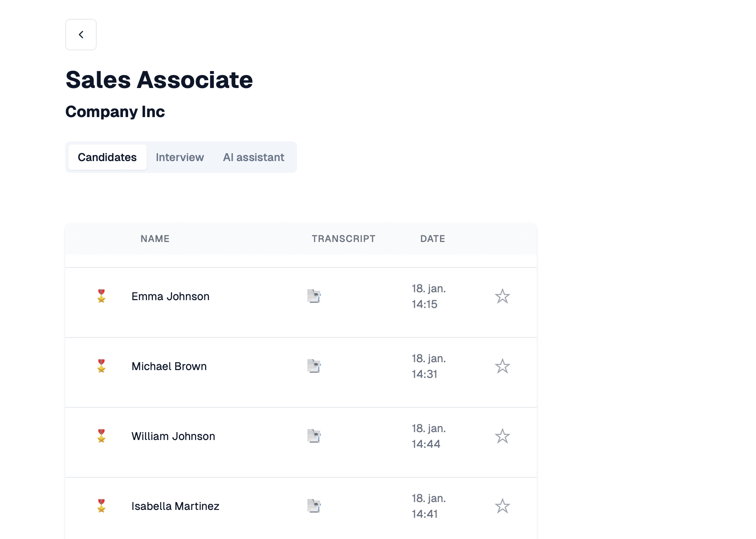Open the AI assistant tab

253,157
